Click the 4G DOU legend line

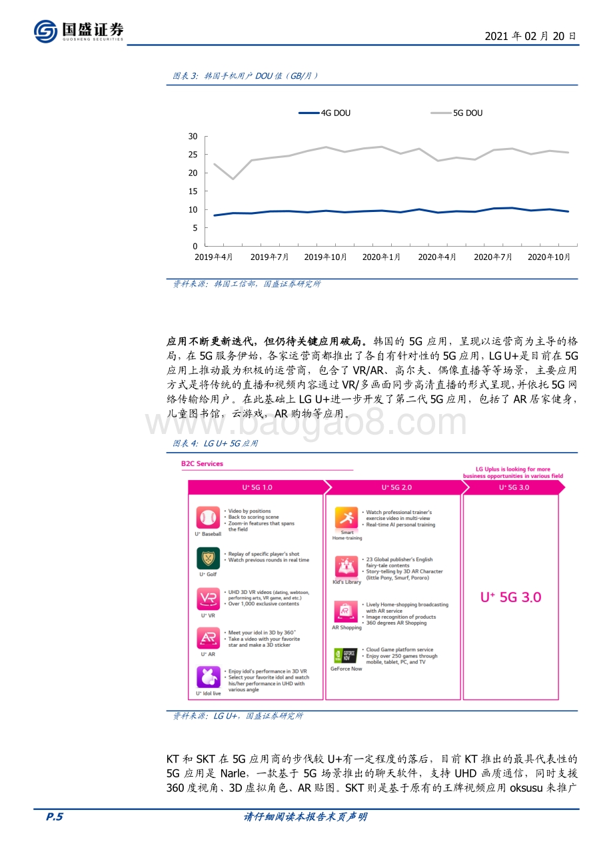(309, 113)
